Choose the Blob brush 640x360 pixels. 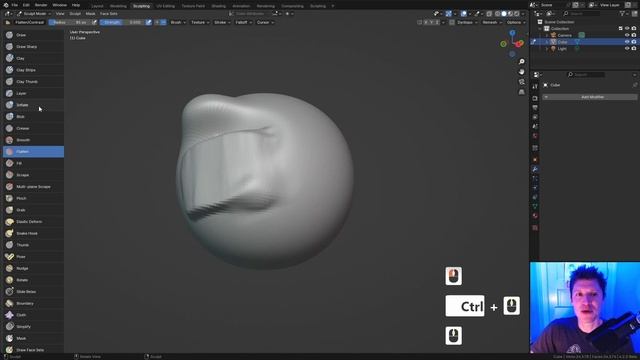(33, 117)
